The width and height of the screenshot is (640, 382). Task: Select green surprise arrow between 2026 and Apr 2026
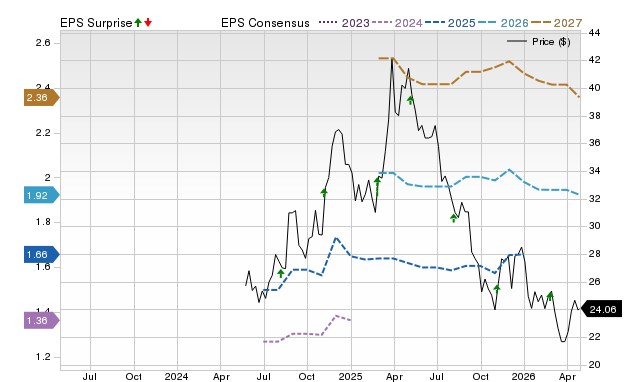(550, 296)
